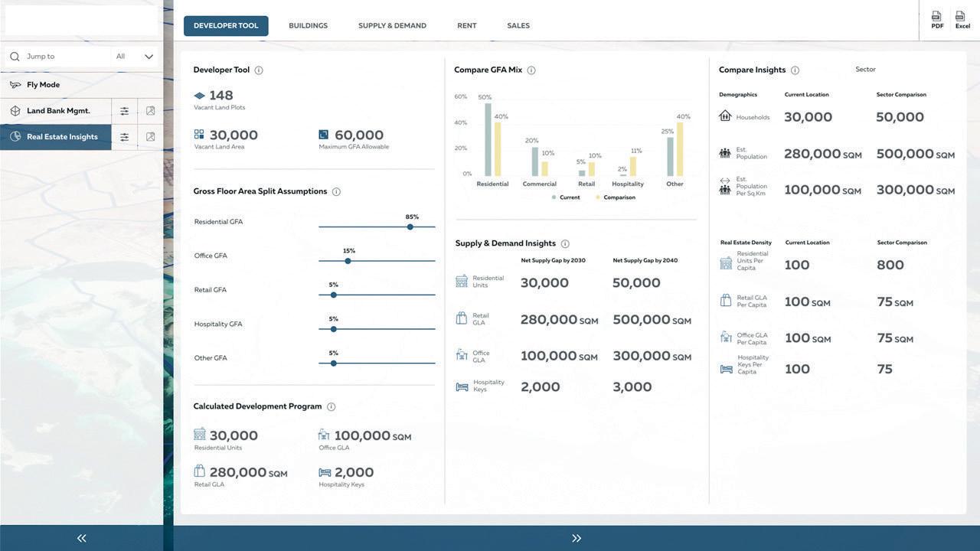Open the All filter dropdown
The width and height of the screenshot is (980, 551).
pos(135,57)
